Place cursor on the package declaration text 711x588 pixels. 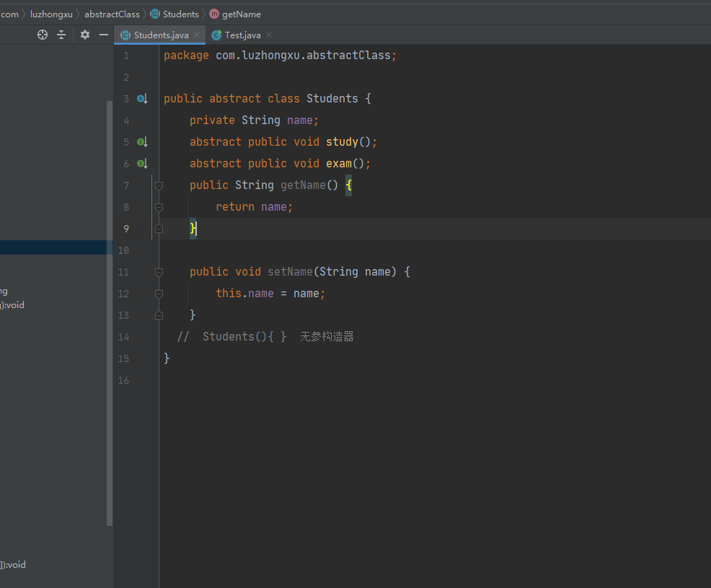pos(281,56)
